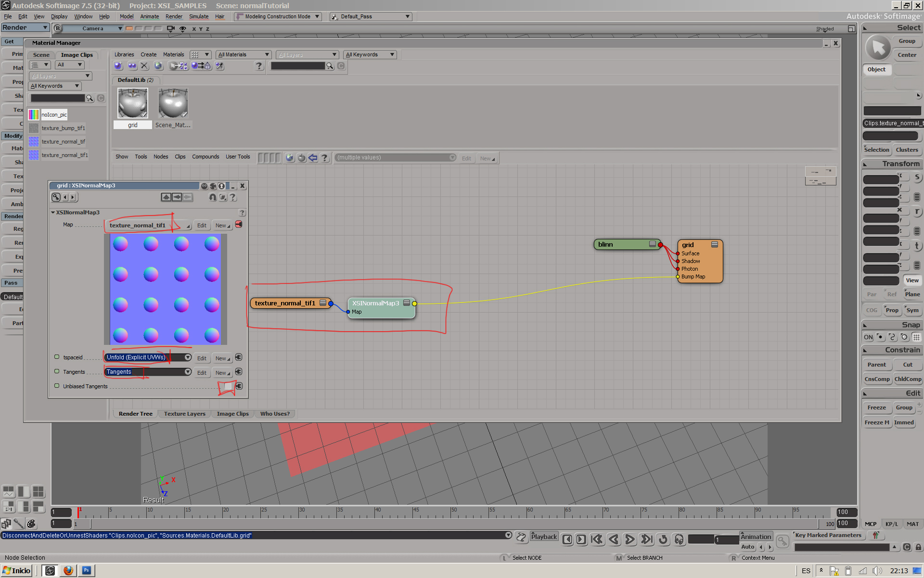Click connection plug icon on tspaceid row
The height and width of the screenshot is (578, 924).
coord(239,357)
